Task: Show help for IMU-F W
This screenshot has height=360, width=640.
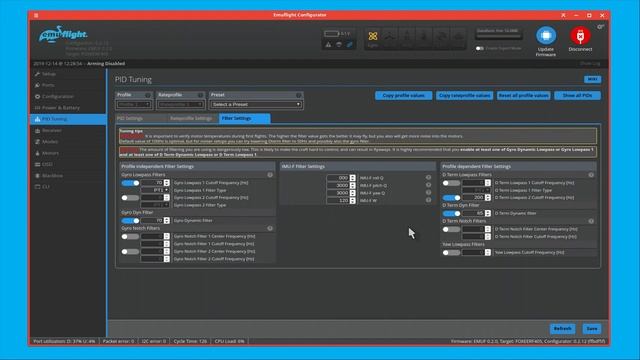Action: click(x=429, y=200)
